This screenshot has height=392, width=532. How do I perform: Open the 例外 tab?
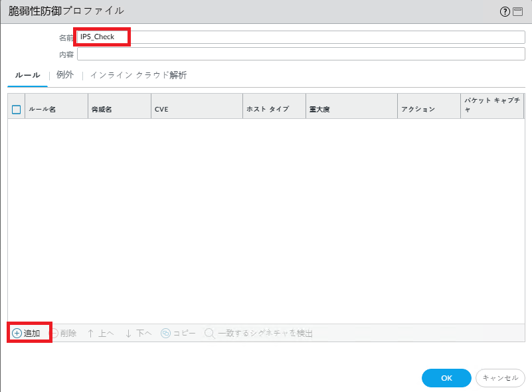pyautogui.click(x=65, y=75)
